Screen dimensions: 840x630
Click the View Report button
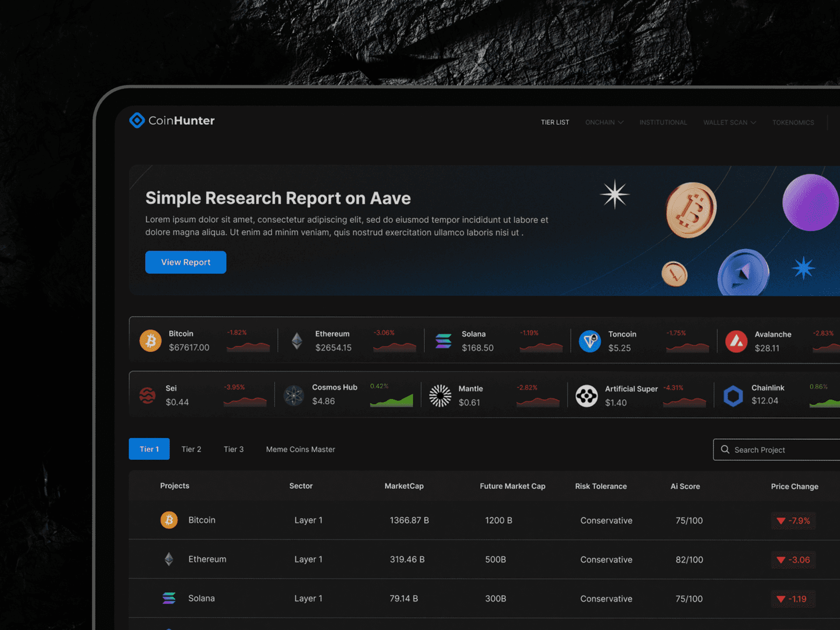(185, 262)
